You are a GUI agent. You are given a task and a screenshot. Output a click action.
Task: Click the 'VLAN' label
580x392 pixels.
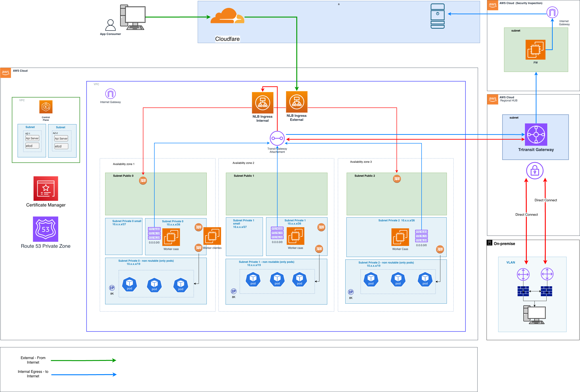pyautogui.click(x=511, y=262)
